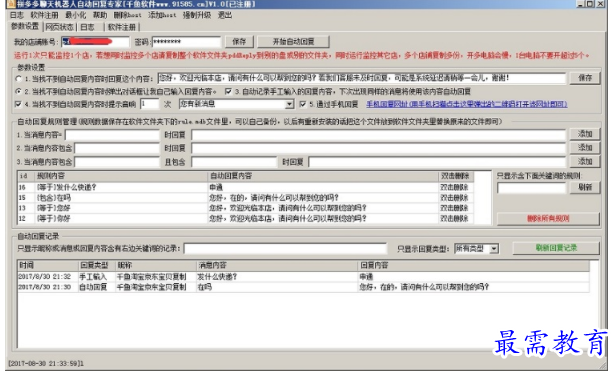Click the 开始自动回复 button
The width and height of the screenshot is (616, 374).
293,42
